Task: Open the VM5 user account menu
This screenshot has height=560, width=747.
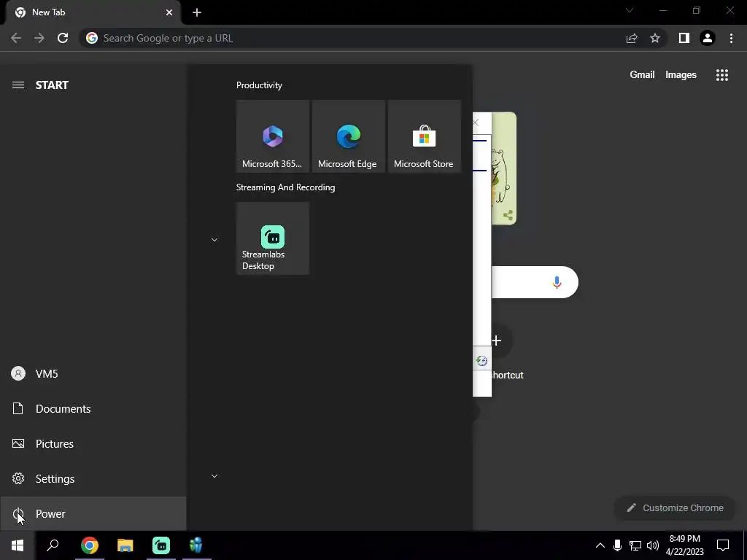Action: pos(93,374)
